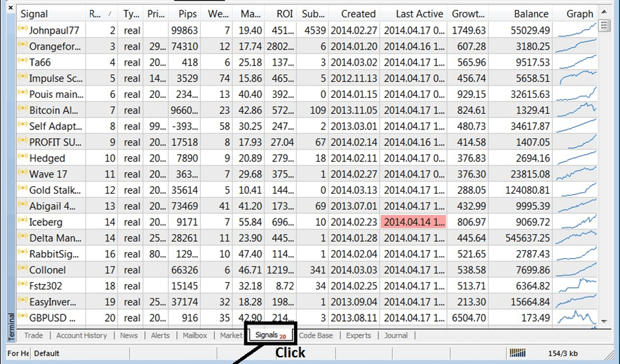Click the Default profile in status bar
Viewport: 620px width, 364px height.
coord(47,353)
